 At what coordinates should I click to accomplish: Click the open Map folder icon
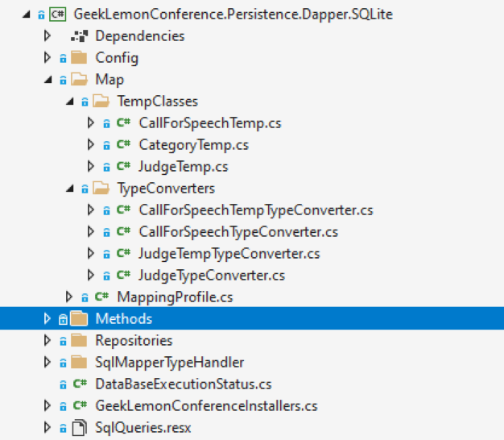[79, 80]
